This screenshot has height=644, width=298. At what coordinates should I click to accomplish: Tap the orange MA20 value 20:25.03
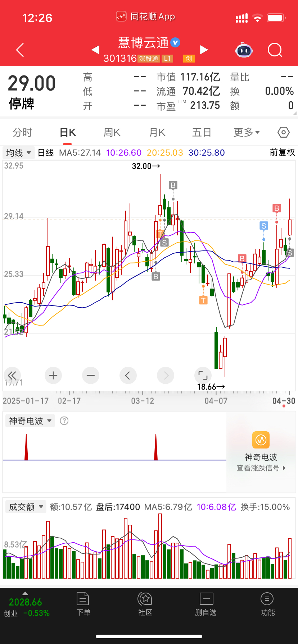pos(165,153)
